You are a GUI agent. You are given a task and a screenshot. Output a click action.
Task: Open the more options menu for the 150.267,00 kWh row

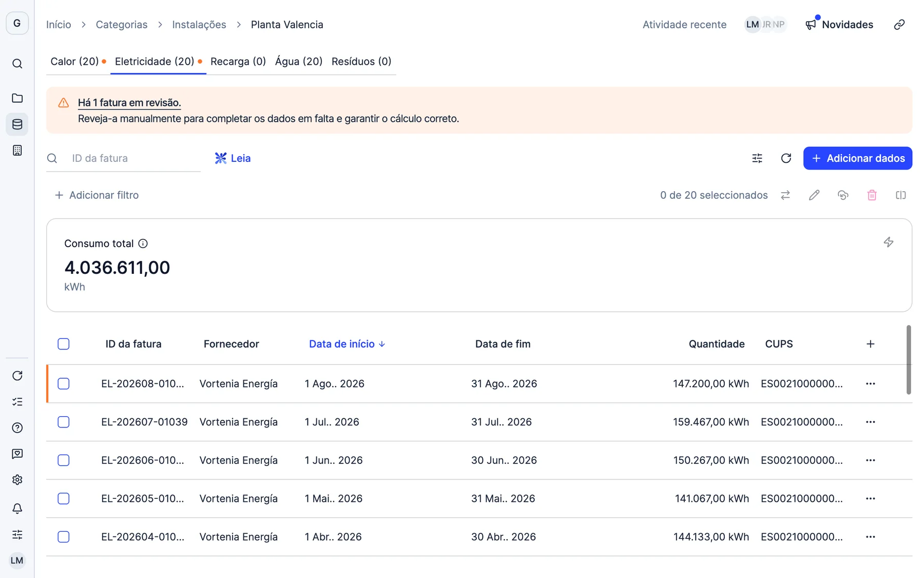pyautogui.click(x=870, y=460)
